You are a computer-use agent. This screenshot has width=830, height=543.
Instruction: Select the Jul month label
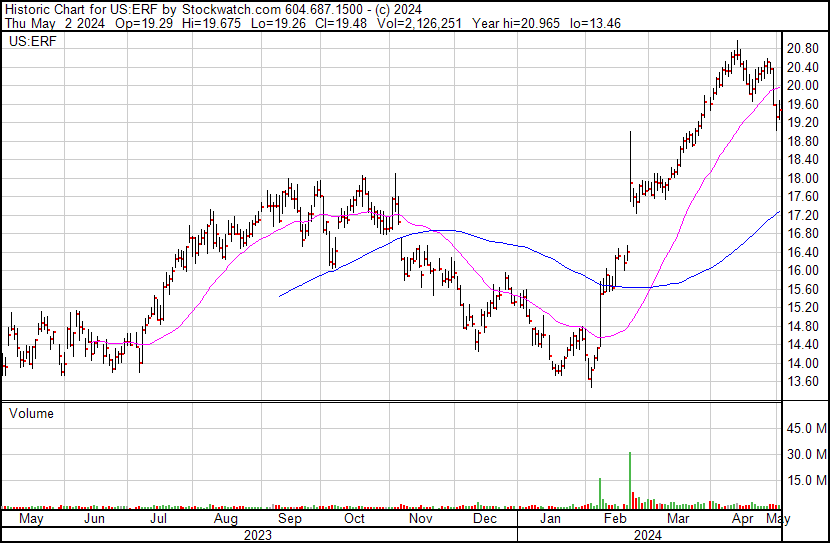click(x=158, y=518)
